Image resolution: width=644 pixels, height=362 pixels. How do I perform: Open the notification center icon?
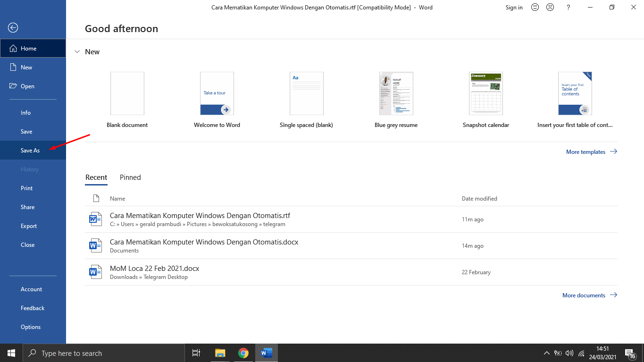(x=630, y=354)
